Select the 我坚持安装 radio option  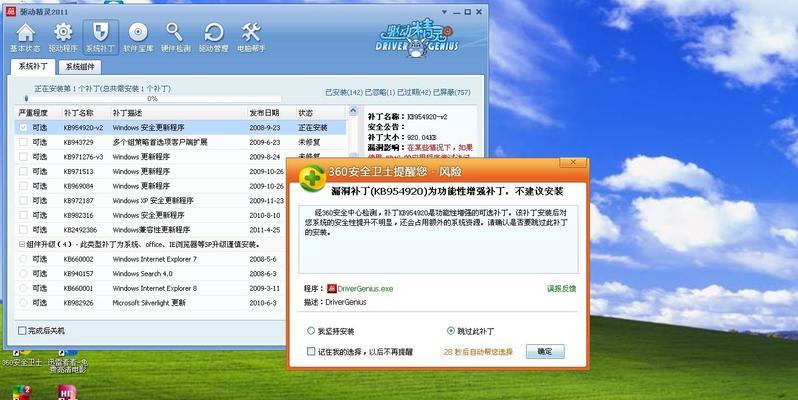pos(311,331)
